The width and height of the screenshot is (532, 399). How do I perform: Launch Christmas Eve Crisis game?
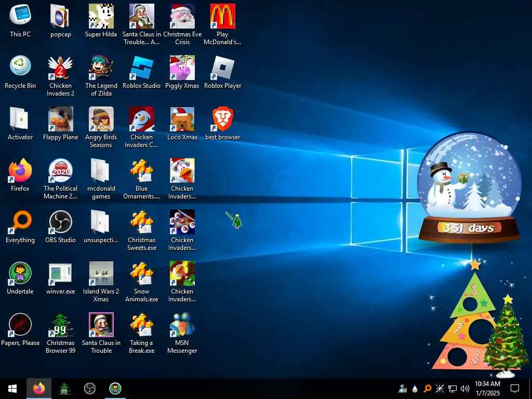(x=182, y=24)
